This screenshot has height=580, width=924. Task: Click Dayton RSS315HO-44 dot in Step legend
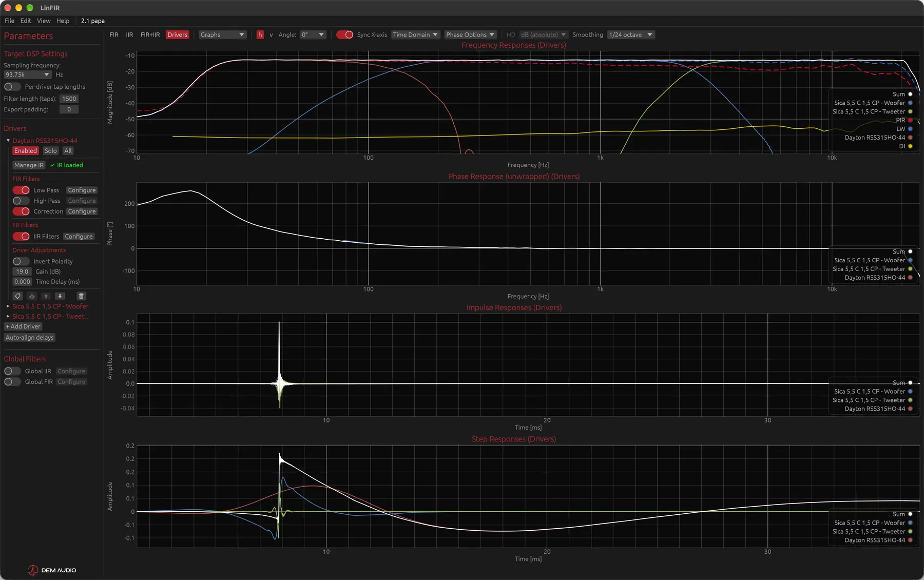(910, 540)
